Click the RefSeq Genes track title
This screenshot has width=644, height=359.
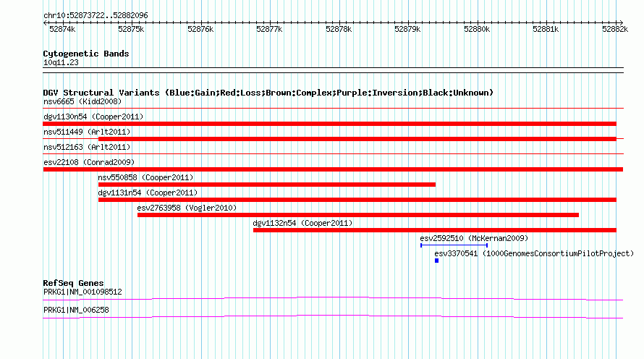73,283
